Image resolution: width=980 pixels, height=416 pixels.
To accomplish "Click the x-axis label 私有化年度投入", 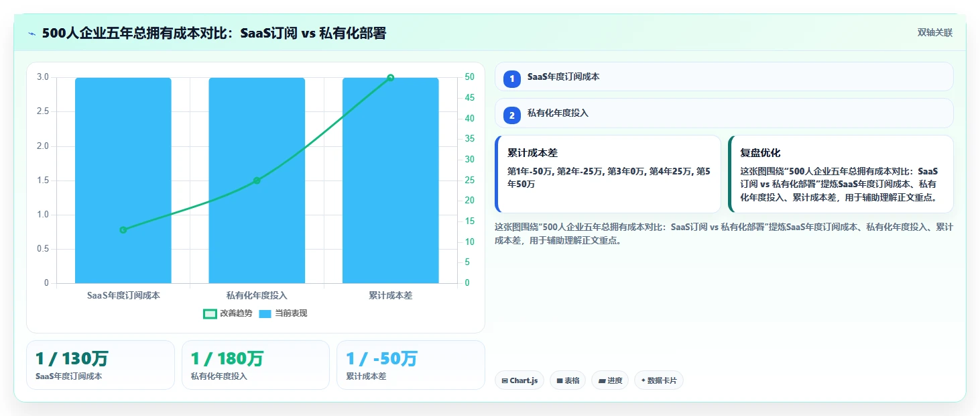I will pos(257,295).
